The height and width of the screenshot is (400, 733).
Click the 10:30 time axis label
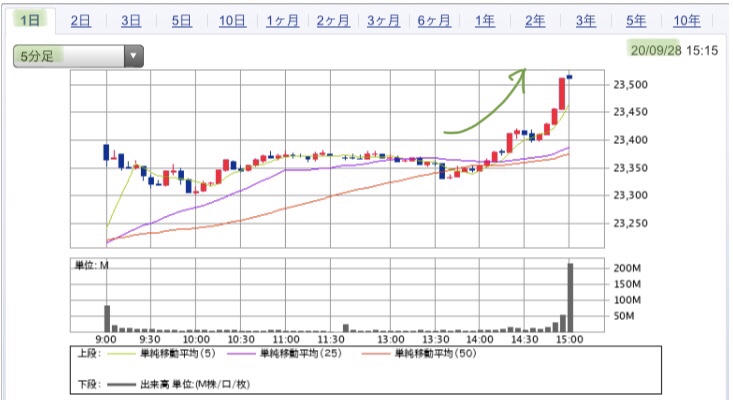[x=241, y=339]
